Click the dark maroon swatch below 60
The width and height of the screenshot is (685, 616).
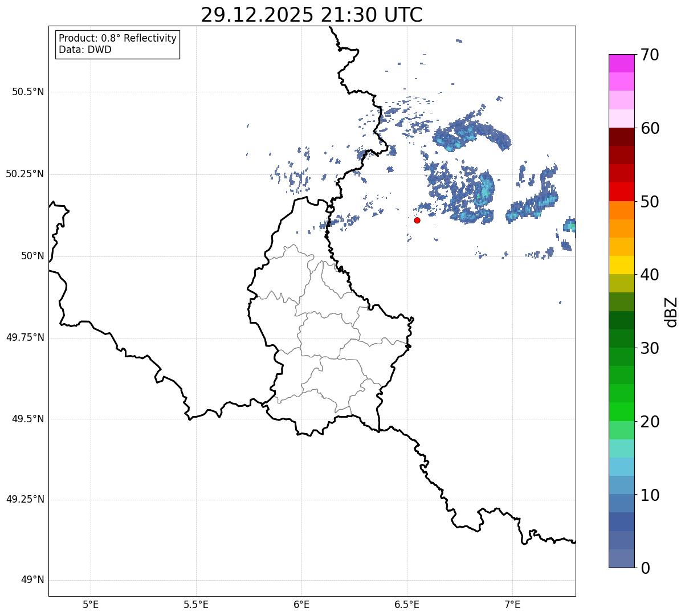[621, 137]
